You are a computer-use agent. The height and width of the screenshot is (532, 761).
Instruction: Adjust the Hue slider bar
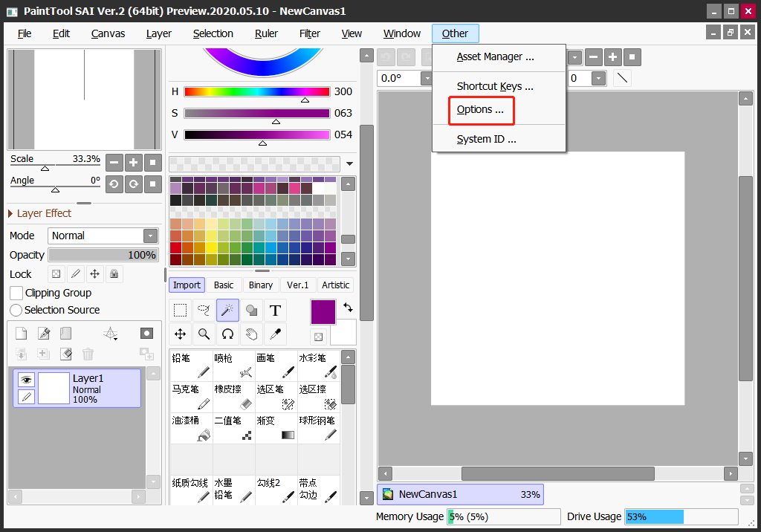click(x=256, y=91)
